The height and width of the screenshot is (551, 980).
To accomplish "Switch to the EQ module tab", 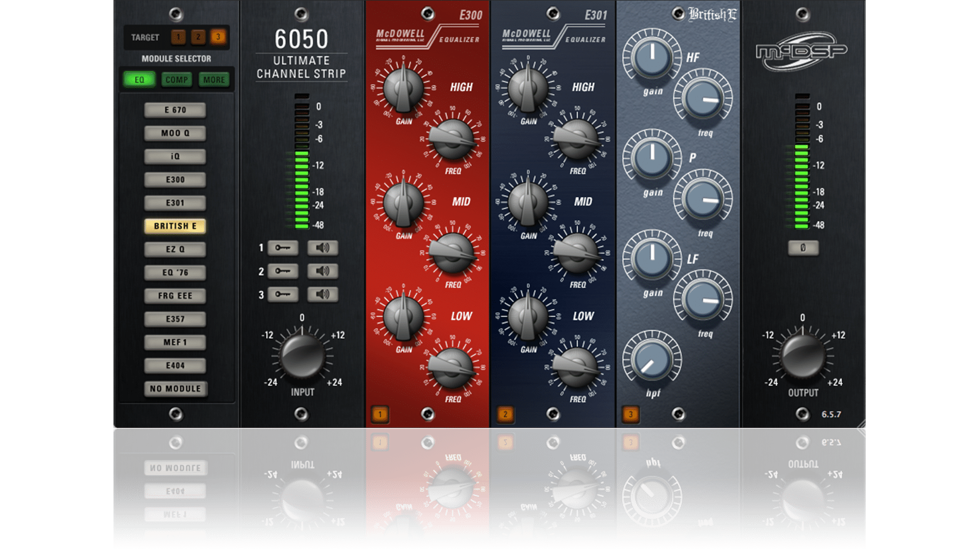I will [139, 80].
